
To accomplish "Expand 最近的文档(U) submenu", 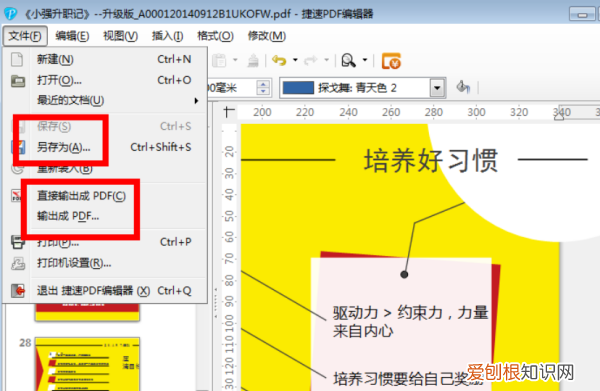I will click(105, 100).
